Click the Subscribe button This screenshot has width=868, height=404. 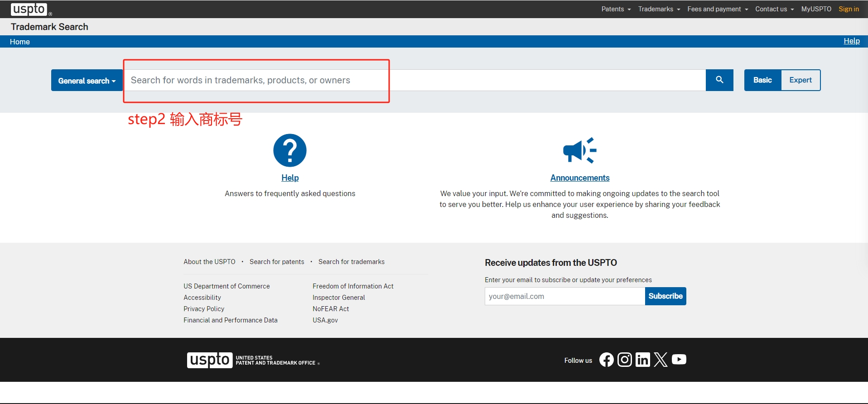[665, 296]
